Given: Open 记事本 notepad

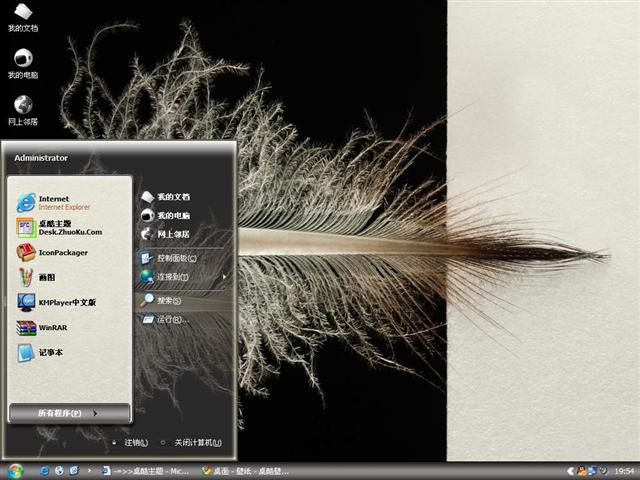Looking at the screenshot, I should tap(40, 353).
